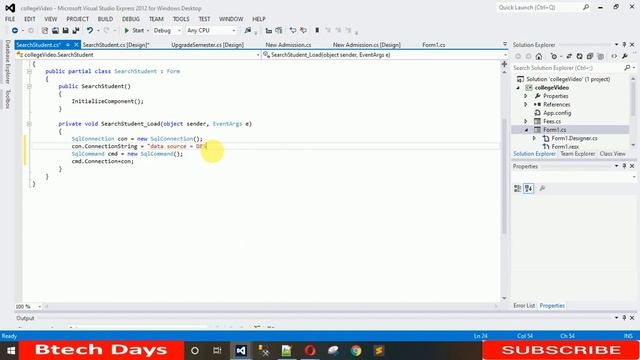Collapse the SearchStudent_Load method region
Screen dimensions: 640x360
coord(29,124)
